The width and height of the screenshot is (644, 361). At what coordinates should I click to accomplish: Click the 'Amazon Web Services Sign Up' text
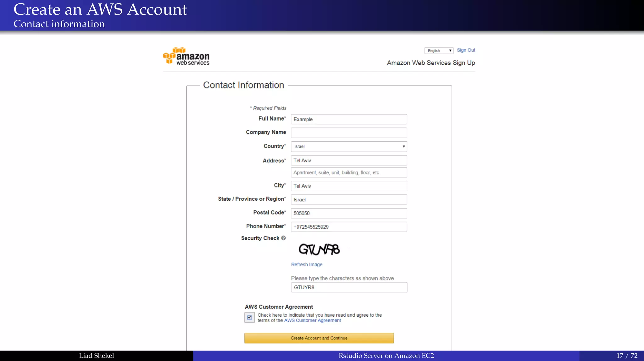tap(431, 63)
